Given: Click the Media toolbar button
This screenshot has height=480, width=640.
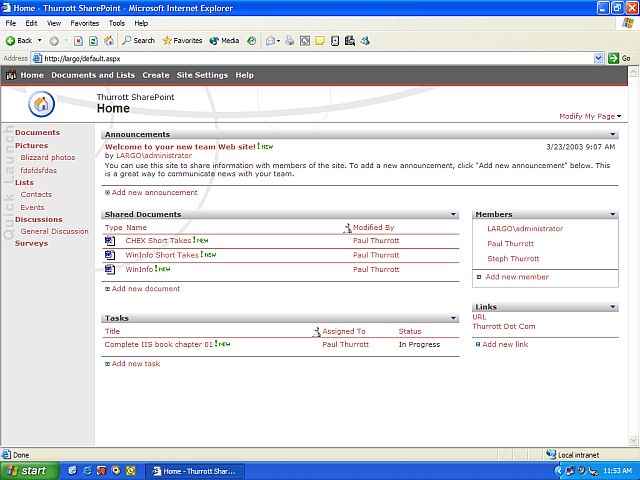Looking at the screenshot, I should click(x=224, y=41).
